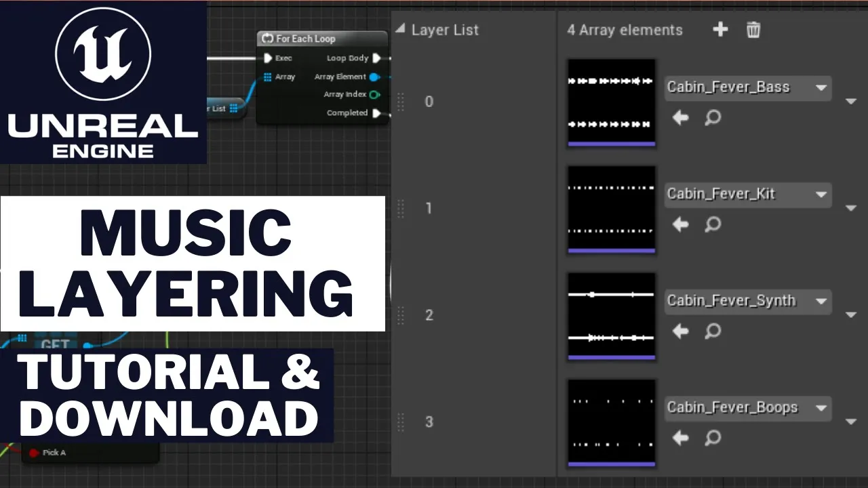This screenshot has width=868, height=488.
Task: Browse to Cabin_Fever_Kit asset with magnifier
Action: (x=712, y=224)
